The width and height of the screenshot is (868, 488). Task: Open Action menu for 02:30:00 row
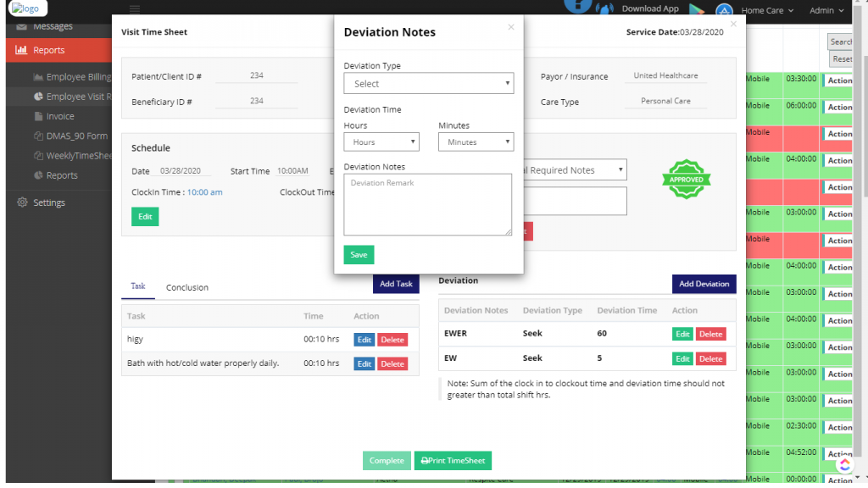[x=838, y=427]
